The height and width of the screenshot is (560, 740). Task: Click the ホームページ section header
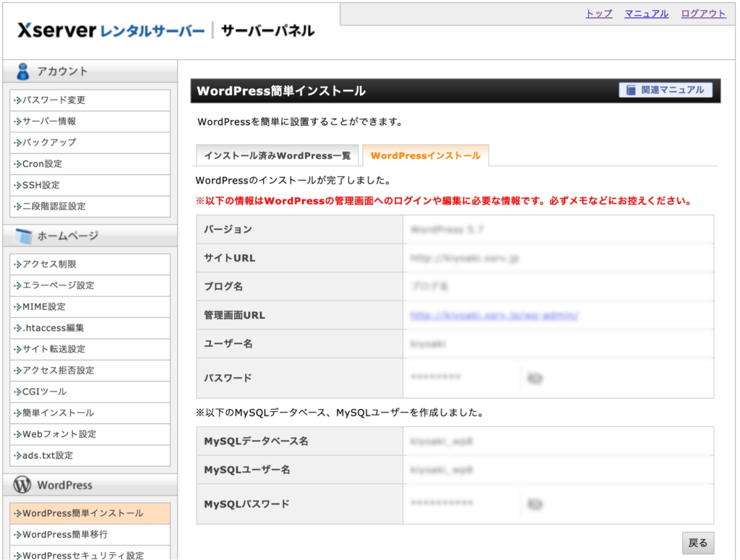[x=90, y=236]
